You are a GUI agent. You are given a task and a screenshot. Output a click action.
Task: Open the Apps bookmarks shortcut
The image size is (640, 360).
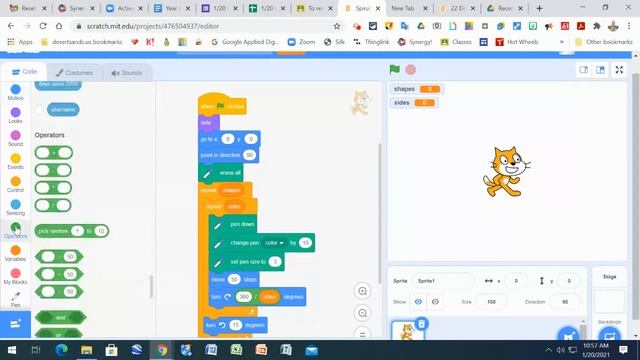click(20, 42)
